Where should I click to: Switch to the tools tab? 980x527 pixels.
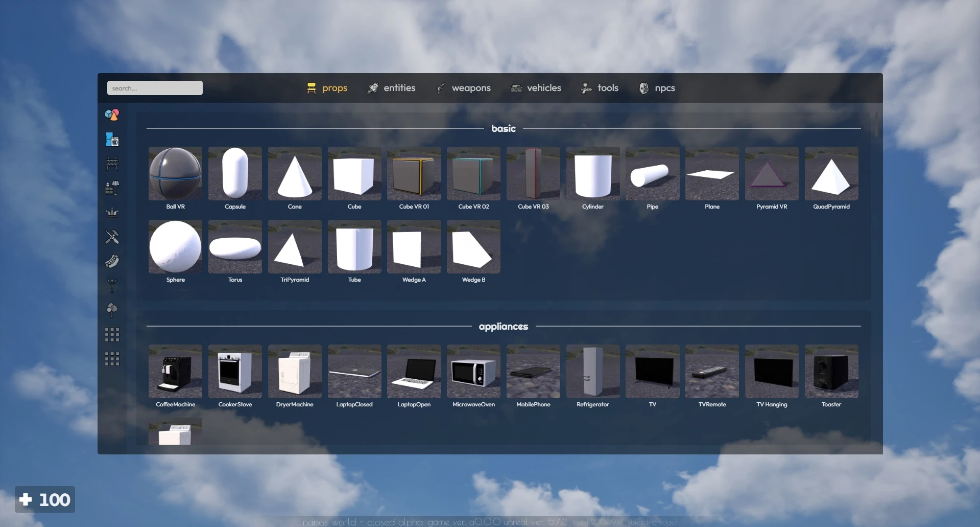coord(600,88)
